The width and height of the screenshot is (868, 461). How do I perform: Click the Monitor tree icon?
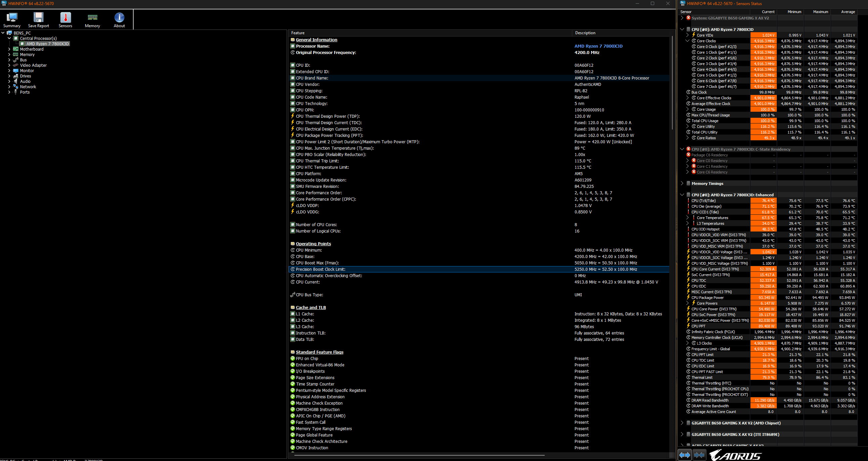(x=15, y=71)
